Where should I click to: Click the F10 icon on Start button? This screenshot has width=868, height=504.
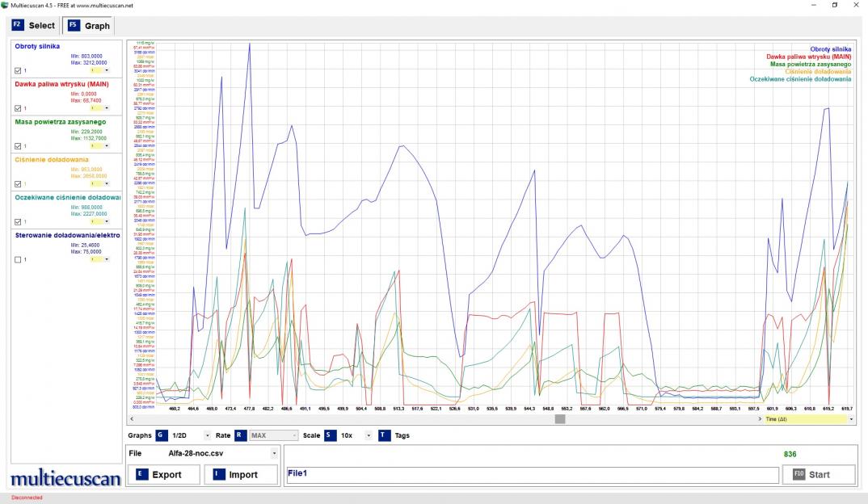pyautogui.click(x=798, y=474)
